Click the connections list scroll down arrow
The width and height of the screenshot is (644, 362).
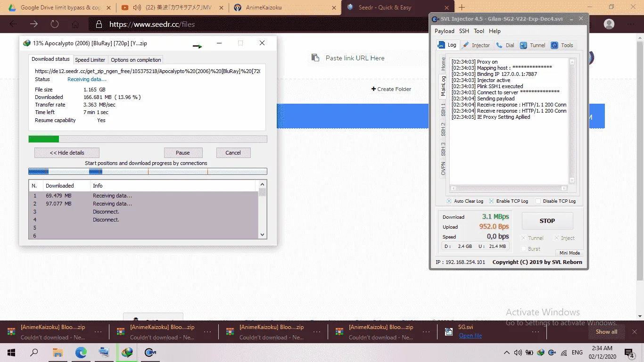[x=263, y=235]
